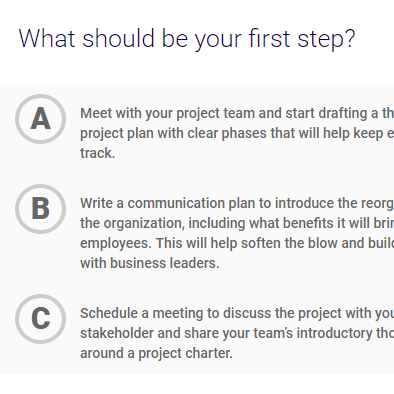Click the word "first" in the heading
The width and height of the screenshot is (394, 394).
pyautogui.click(x=269, y=39)
